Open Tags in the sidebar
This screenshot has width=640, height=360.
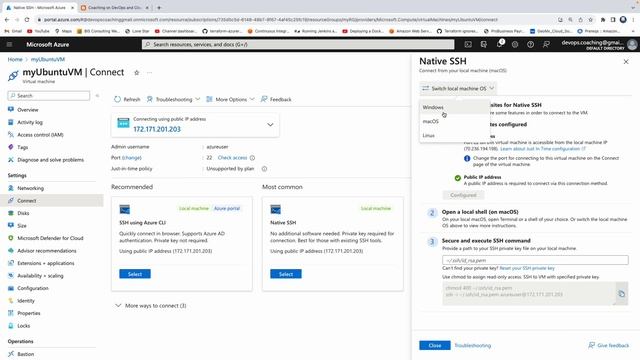click(x=22, y=147)
